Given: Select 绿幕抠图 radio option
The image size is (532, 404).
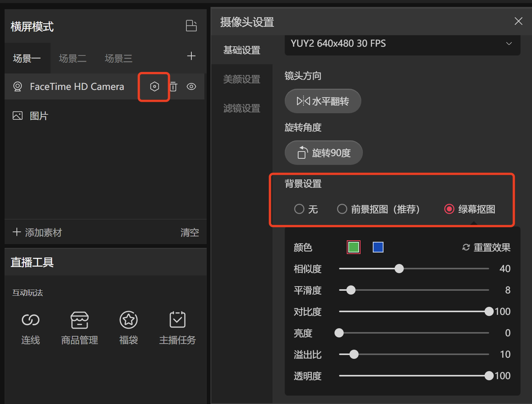Looking at the screenshot, I should (x=449, y=209).
